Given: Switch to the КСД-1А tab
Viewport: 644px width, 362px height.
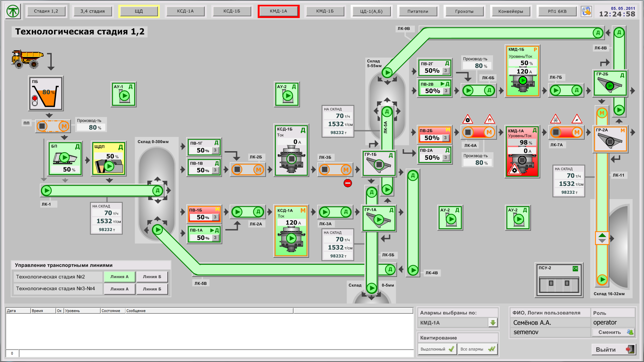Looking at the screenshot, I should pos(185,11).
